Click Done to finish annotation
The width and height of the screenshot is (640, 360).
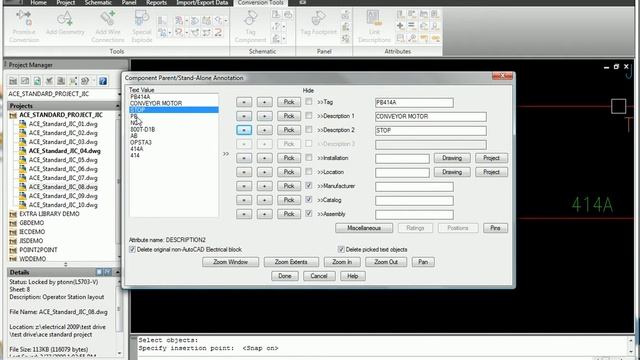tap(284, 276)
